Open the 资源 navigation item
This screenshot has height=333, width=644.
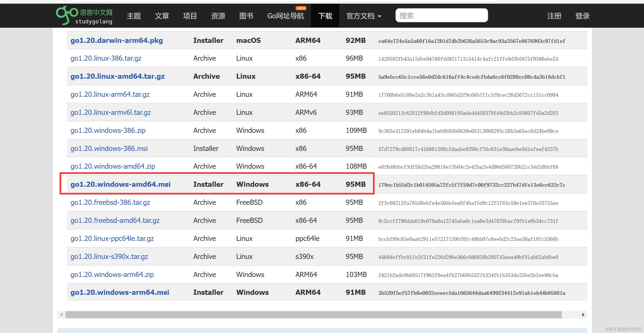pos(218,16)
